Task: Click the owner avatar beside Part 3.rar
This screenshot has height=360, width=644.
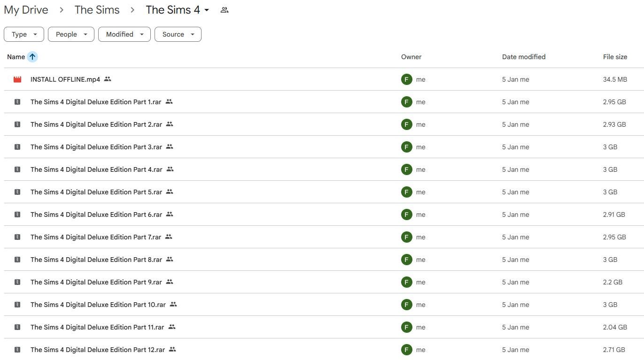Action: [x=406, y=146]
